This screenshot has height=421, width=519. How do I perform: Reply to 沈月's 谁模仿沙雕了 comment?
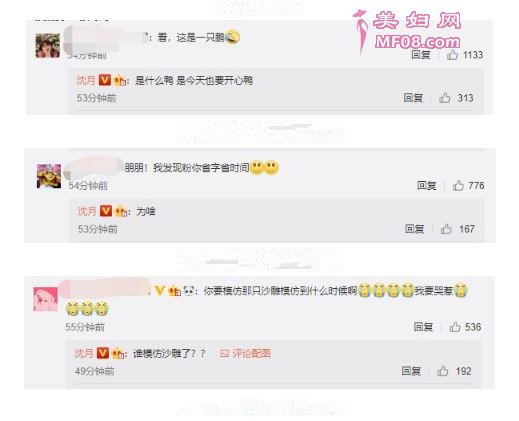pyautogui.click(x=411, y=371)
